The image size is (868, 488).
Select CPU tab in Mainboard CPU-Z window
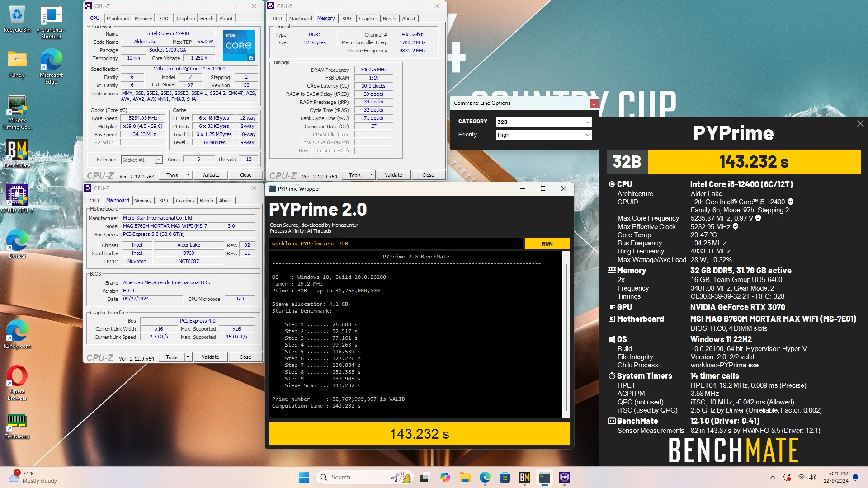pos(94,201)
